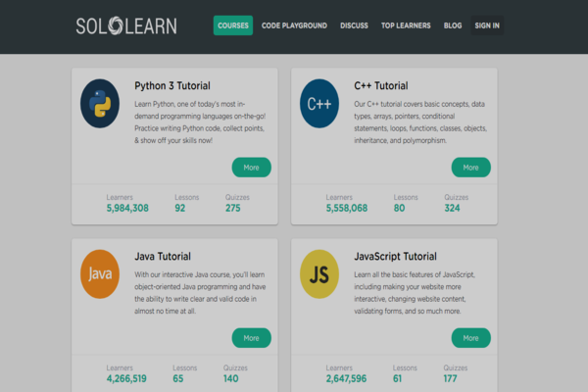
Task: Click More on Java Tutorial
Action: click(x=251, y=337)
